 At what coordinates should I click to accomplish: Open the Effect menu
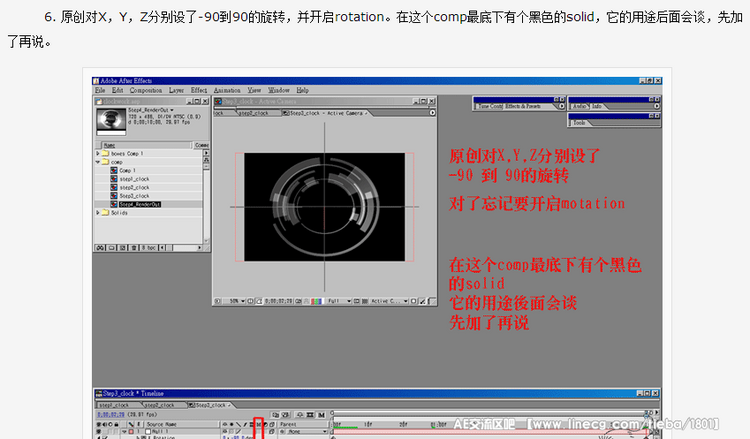click(199, 90)
